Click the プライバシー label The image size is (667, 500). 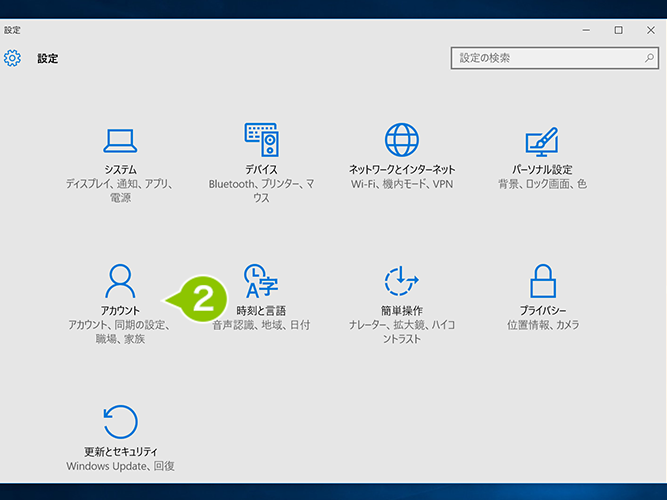[543, 310]
